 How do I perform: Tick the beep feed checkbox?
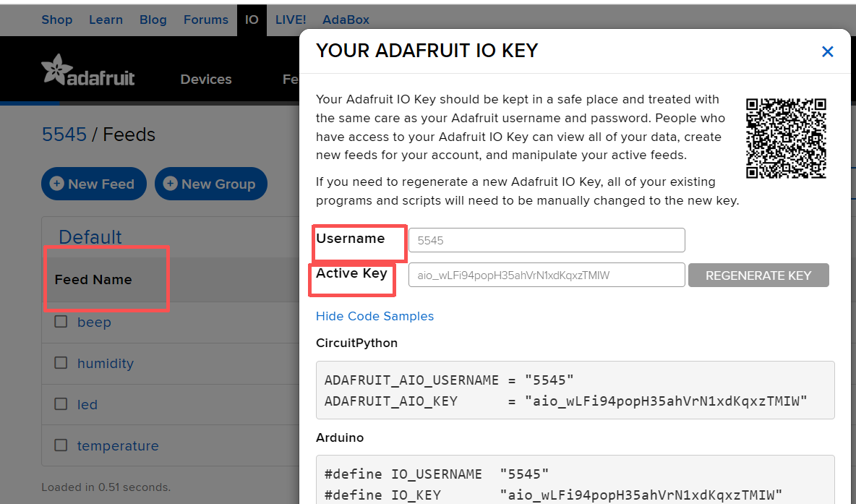click(x=61, y=322)
